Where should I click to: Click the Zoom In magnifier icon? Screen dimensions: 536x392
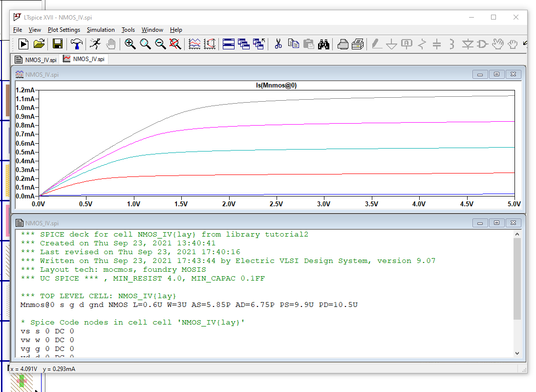point(130,44)
